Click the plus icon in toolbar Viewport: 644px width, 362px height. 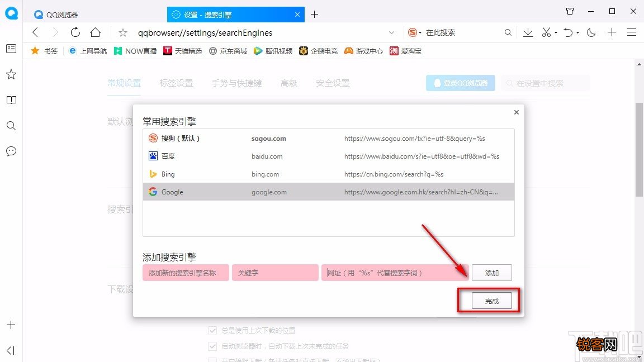(612, 32)
